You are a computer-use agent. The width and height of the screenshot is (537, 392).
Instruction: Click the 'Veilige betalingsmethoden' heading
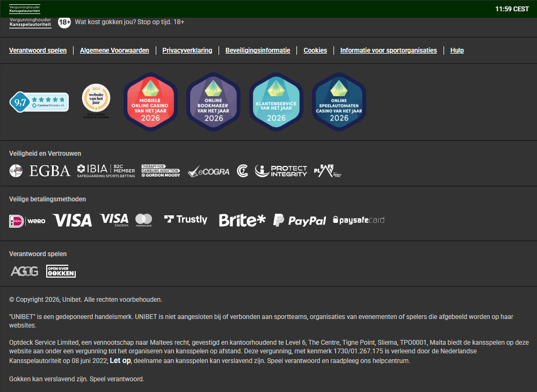point(48,199)
